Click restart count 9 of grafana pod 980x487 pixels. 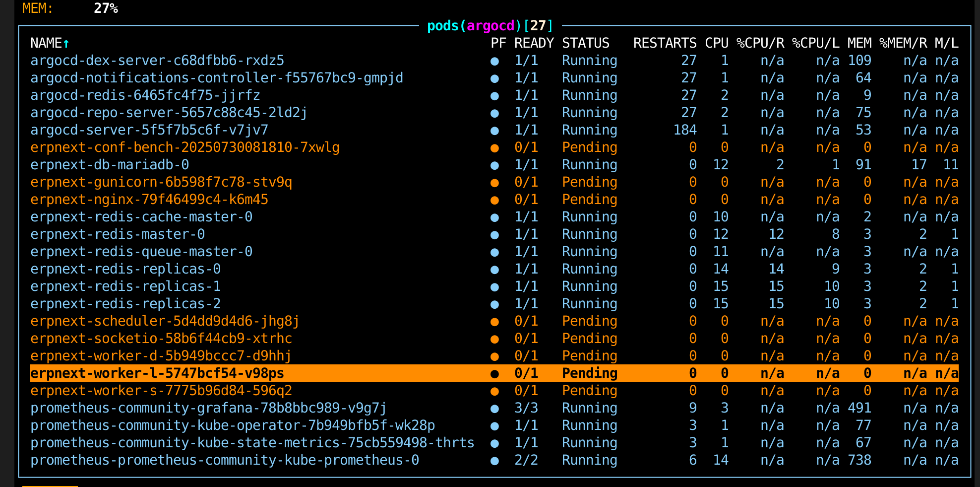coord(693,408)
